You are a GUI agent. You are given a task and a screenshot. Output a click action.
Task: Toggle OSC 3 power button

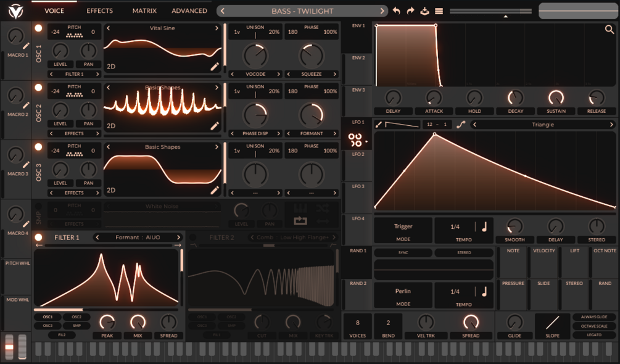tap(38, 147)
